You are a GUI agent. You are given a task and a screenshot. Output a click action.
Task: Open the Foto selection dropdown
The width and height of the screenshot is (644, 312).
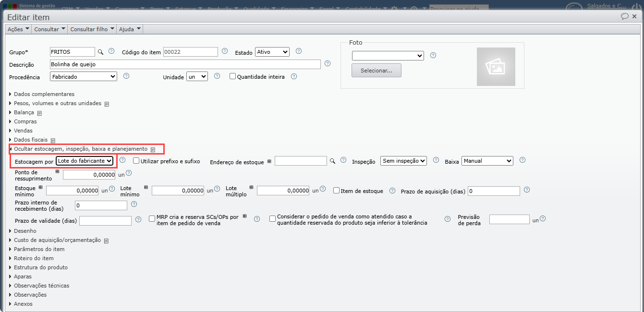point(388,56)
